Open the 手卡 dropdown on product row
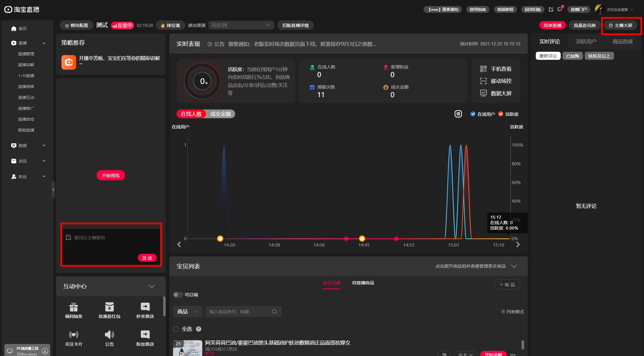 pyautogui.click(x=465, y=354)
